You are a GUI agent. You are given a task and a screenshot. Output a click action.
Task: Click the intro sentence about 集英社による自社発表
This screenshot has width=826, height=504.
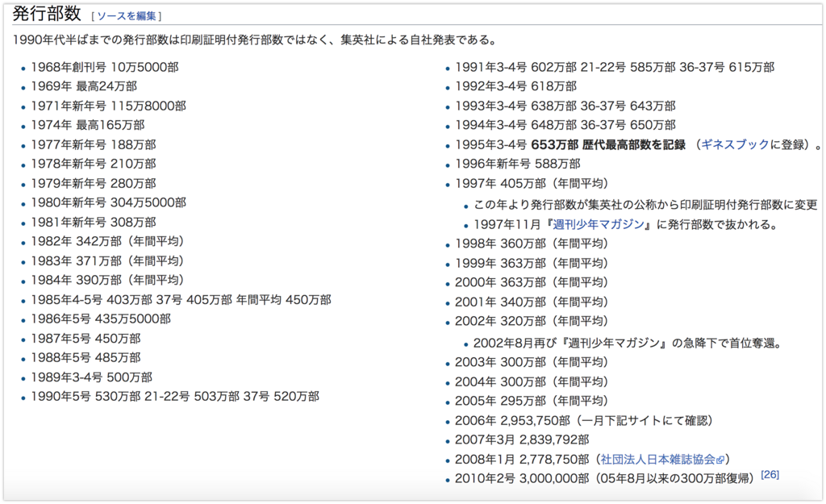pyautogui.click(x=255, y=40)
